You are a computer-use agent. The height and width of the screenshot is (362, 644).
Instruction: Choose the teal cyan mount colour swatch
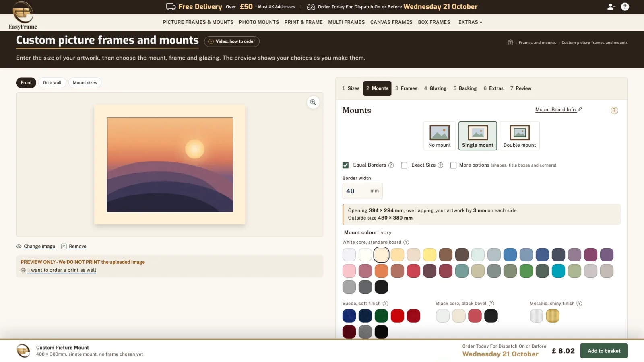click(558, 271)
